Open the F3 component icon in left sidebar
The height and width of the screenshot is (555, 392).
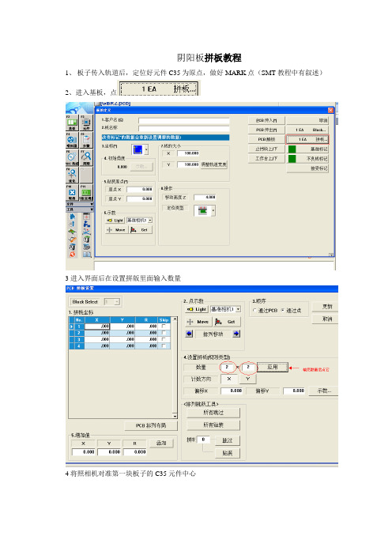point(86,123)
